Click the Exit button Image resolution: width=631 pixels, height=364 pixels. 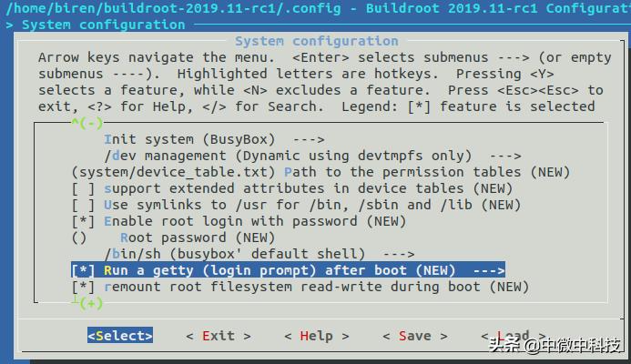(x=219, y=336)
